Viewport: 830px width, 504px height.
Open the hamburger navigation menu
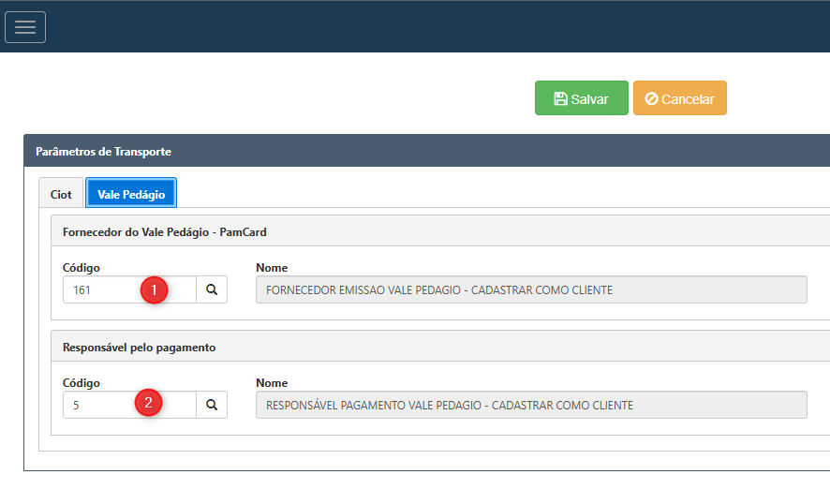coord(25,27)
